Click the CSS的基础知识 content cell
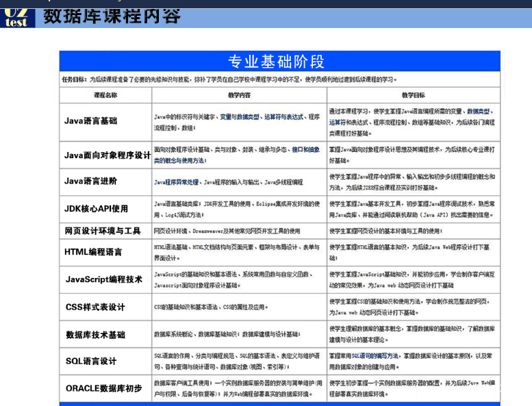Image resolution: width=532 pixels, height=406 pixels. (239, 307)
